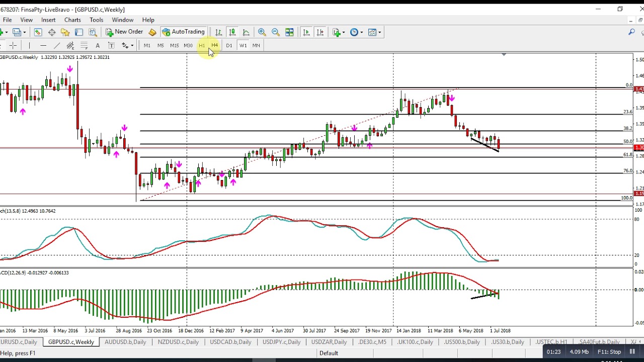The height and width of the screenshot is (362, 644).
Task: Open chart Templates icon
Action: [x=372, y=32]
